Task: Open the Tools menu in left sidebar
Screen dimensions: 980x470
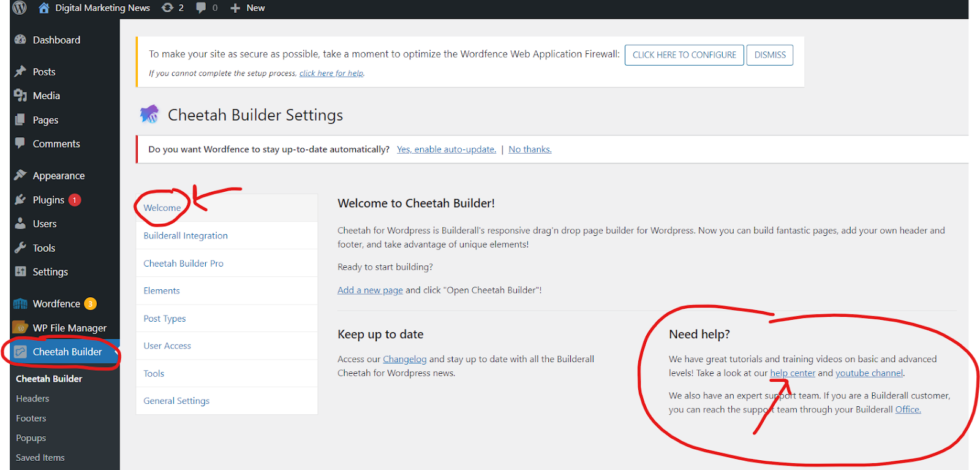Action: (44, 248)
